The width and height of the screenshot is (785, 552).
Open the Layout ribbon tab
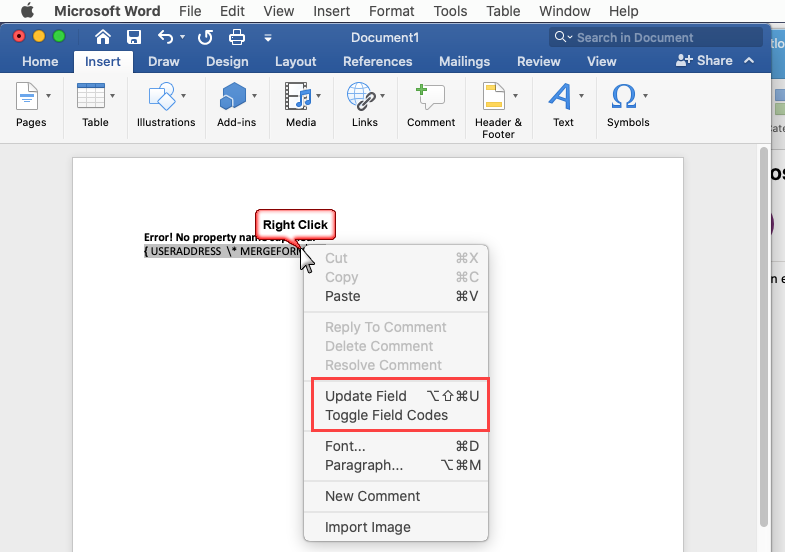[295, 62]
